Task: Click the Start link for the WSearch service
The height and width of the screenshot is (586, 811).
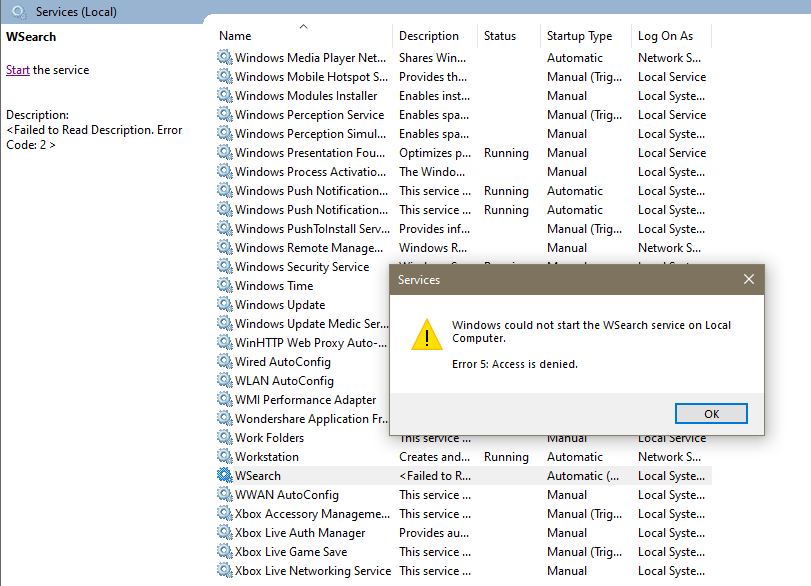Action: pyautogui.click(x=18, y=70)
